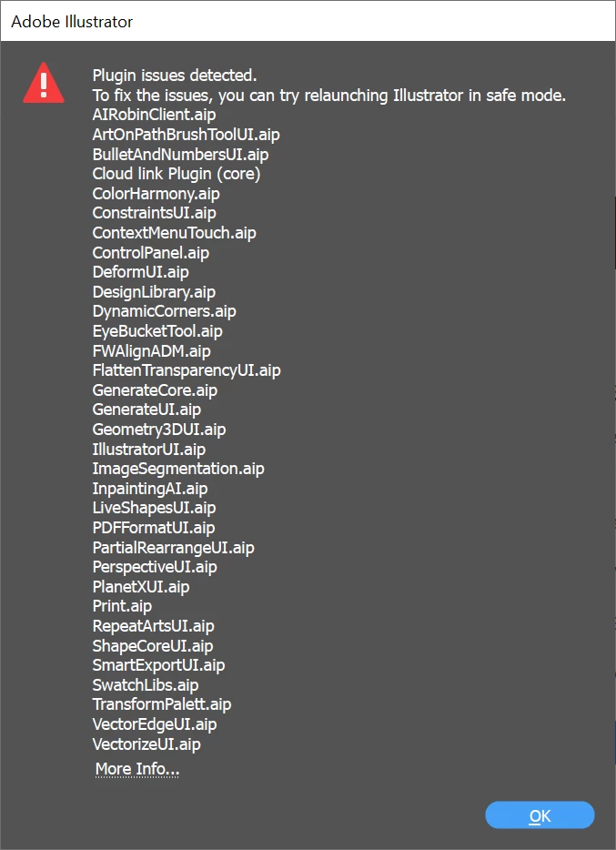Click the Cloud link Plugin (core) entry

point(177,174)
